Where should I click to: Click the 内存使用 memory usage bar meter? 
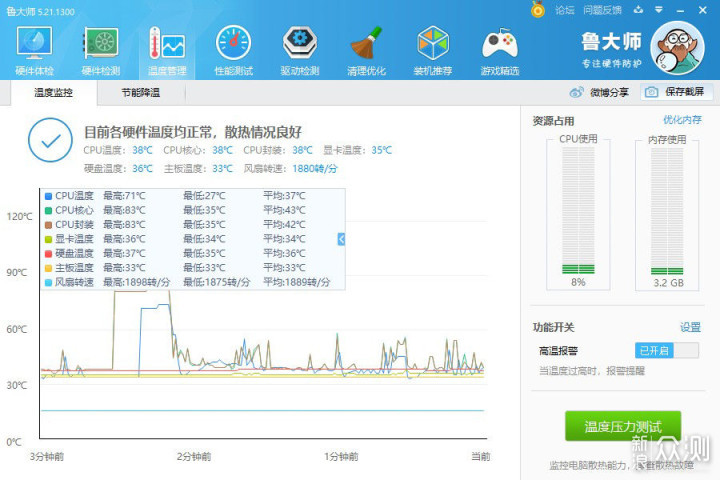click(667, 211)
